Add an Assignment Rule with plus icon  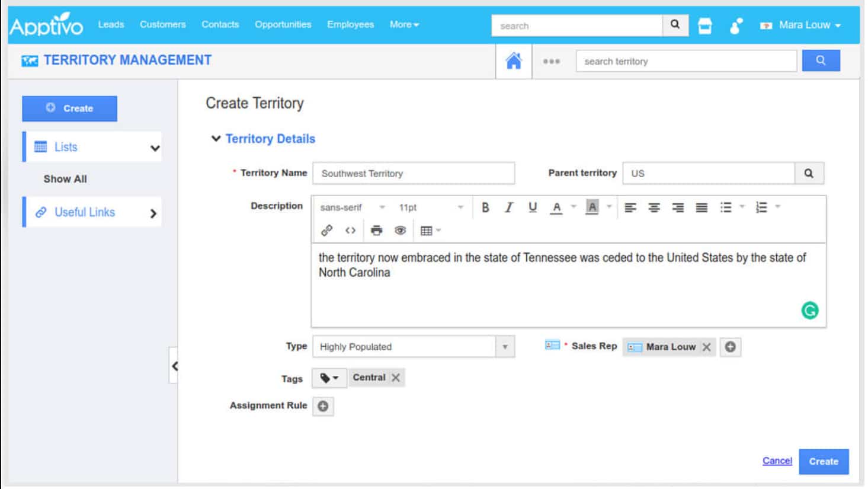(323, 406)
